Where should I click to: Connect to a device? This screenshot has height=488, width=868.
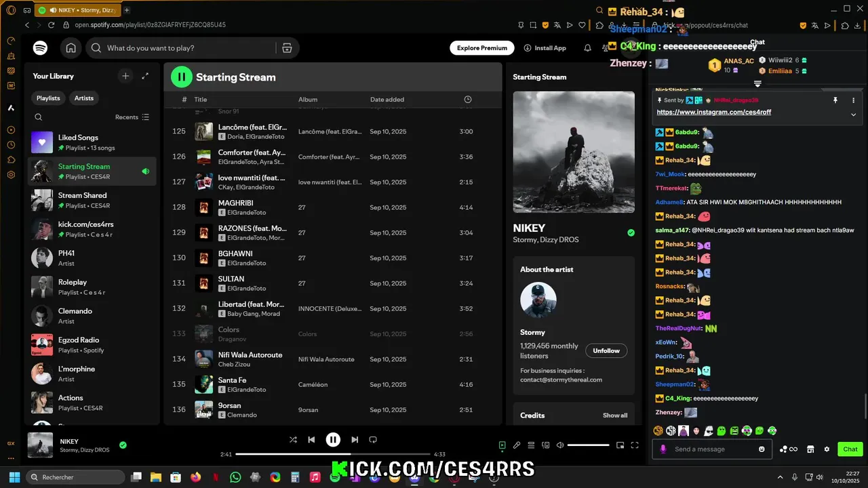coord(546,445)
